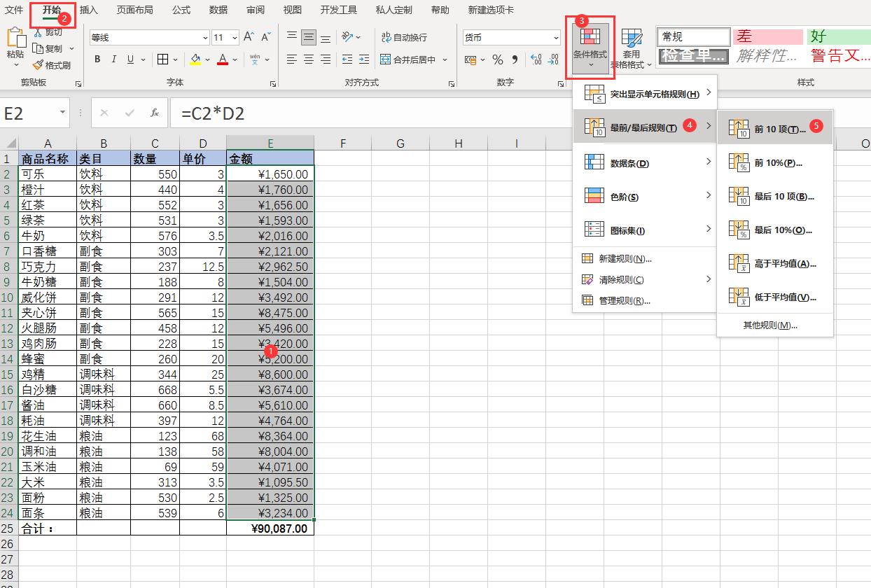Open 色阶 (Color Scales) submenu
Image resolution: width=871 pixels, height=588 pixels.
coord(645,197)
